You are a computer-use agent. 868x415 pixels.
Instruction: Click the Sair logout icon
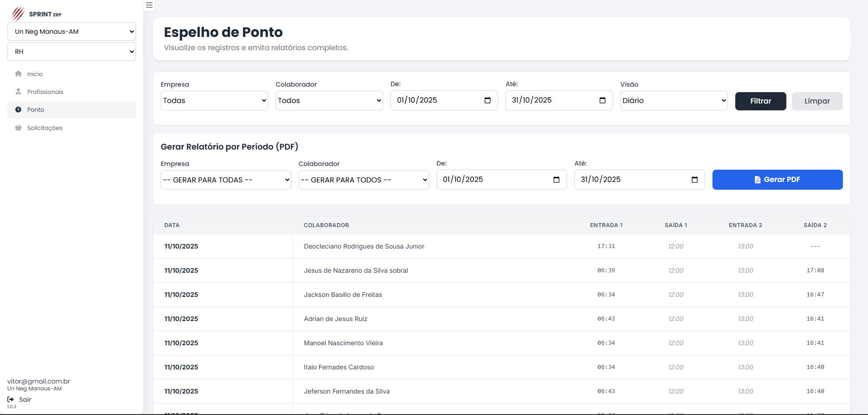pyautogui.click(x=10, y=399)
